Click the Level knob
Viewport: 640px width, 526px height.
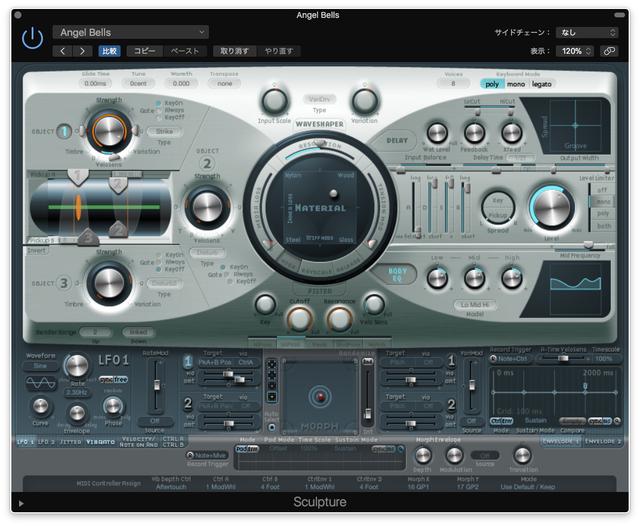tap(551, 206)
